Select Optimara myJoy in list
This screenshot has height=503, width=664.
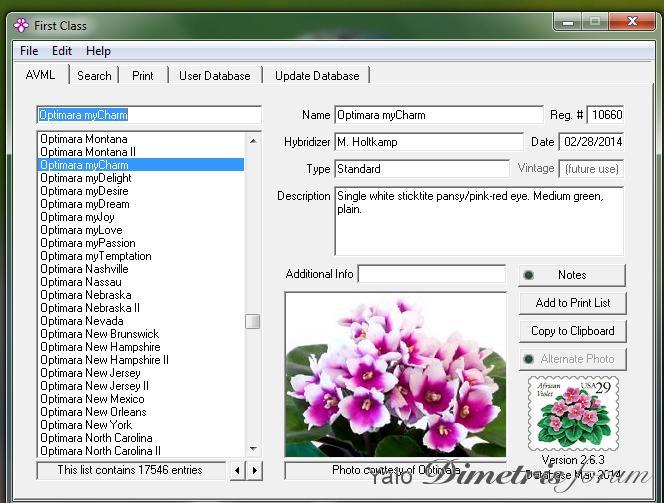(x=141, y=217)
